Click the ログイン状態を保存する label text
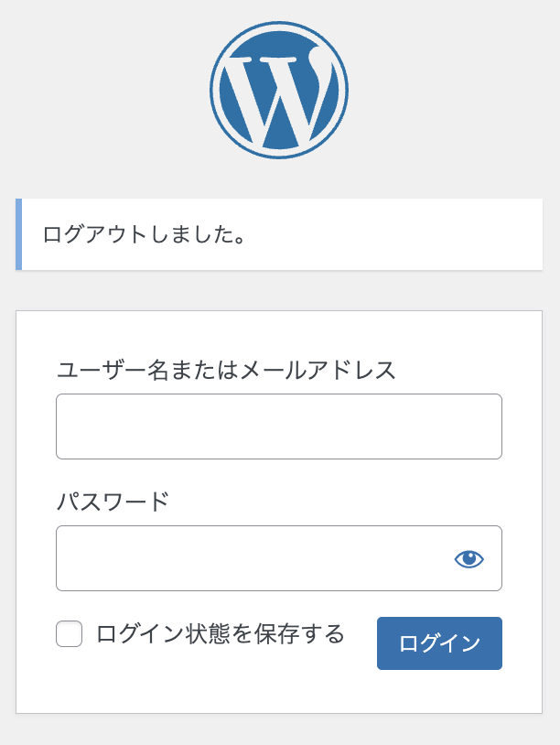 [x=220, y=633]
